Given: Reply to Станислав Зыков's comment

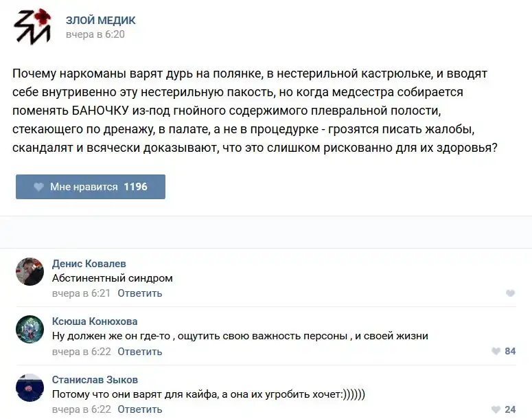Looking at the screenshot, I should coord(140,409).
